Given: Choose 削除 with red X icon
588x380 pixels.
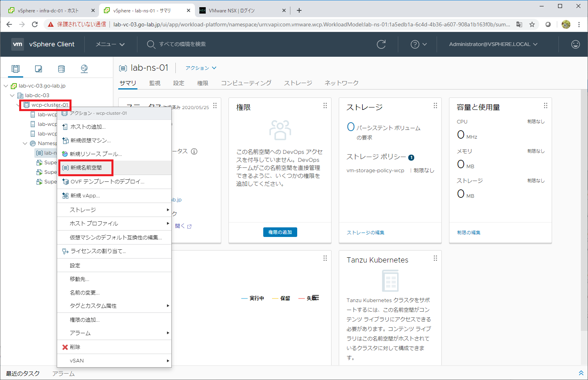Looking at the screenshot, I should click(114, 347).
